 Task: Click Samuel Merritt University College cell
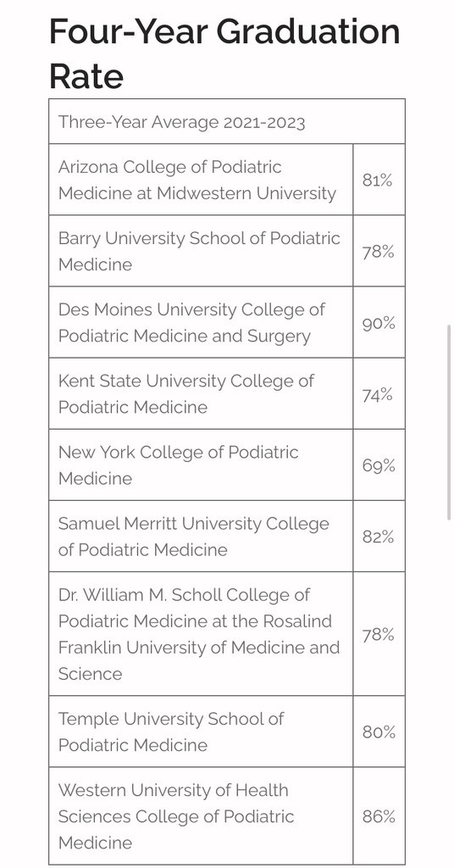[201, 537]
